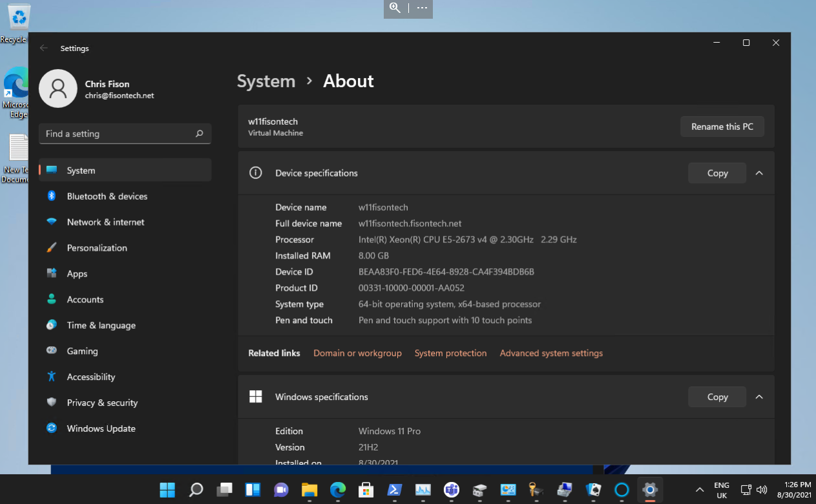Viewport: 816px width, 504px height.
Task: Open Advanced system settings link
Action: (x=551, y=353)
